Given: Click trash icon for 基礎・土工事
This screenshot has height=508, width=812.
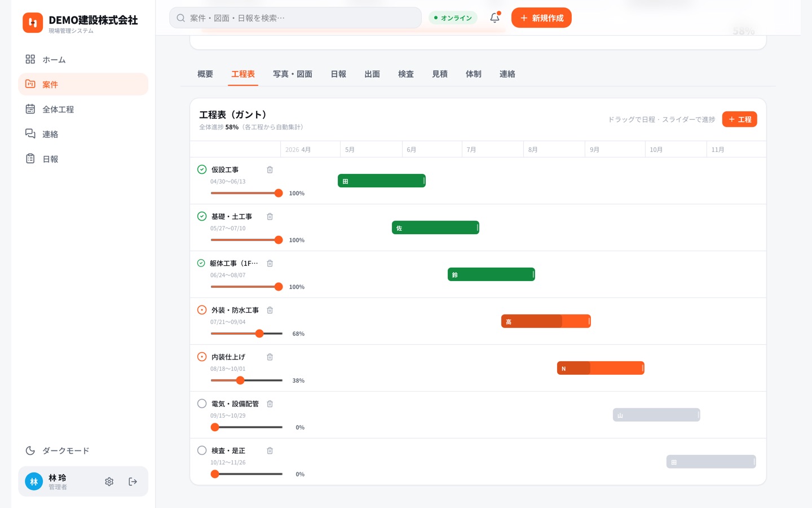Looking at the screenshot, I should [x=270, y=217].
